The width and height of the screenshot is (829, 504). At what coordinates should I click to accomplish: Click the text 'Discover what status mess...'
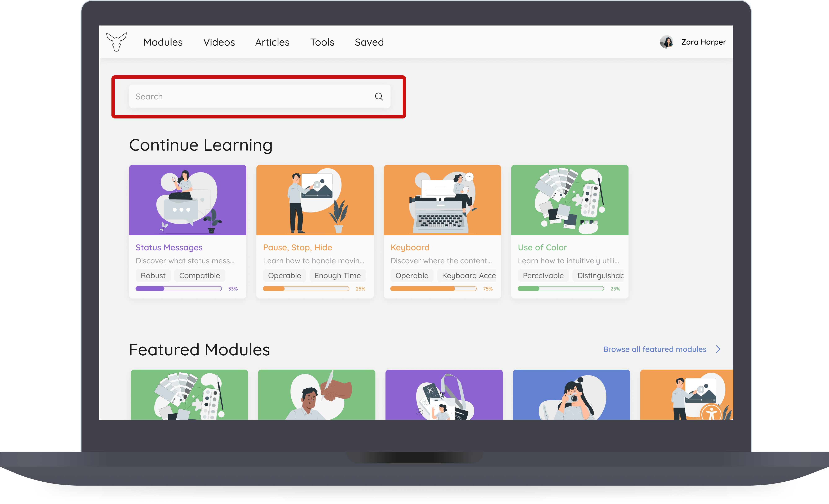(x=185, y=261)
